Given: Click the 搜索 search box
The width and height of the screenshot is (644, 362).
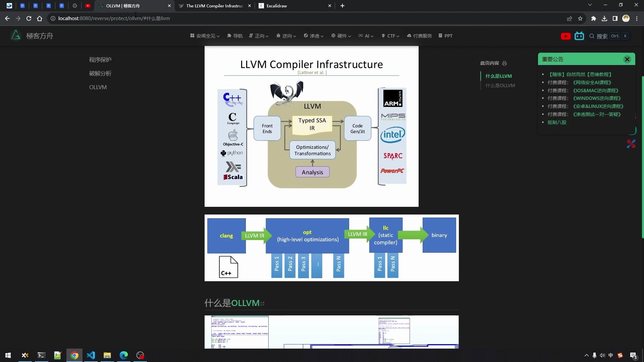Looking at the screenshot, I should pyautogui.click(x=609, y=36).
